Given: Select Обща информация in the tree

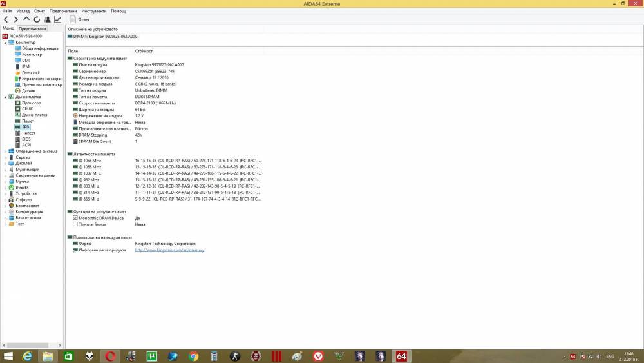Looking at the screenshot, I should 40,48.
